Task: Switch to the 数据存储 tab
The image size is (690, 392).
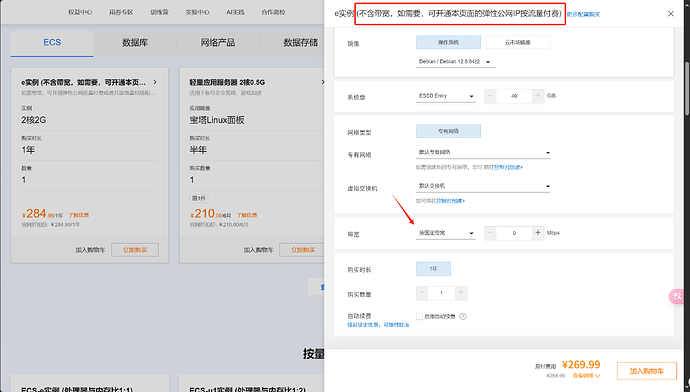Action: (300, 43)
